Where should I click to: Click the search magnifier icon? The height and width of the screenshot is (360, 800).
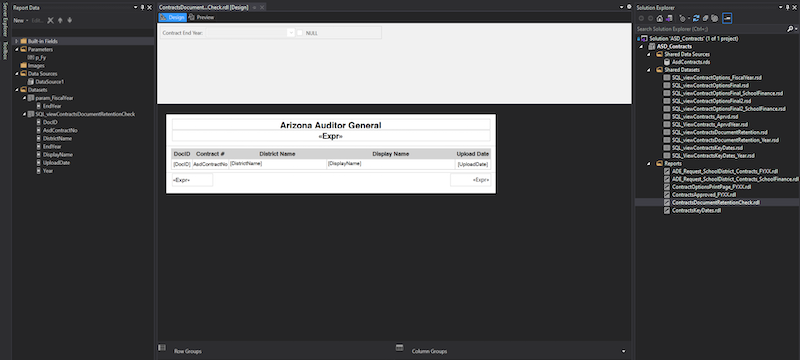click(x=789, y=29)
